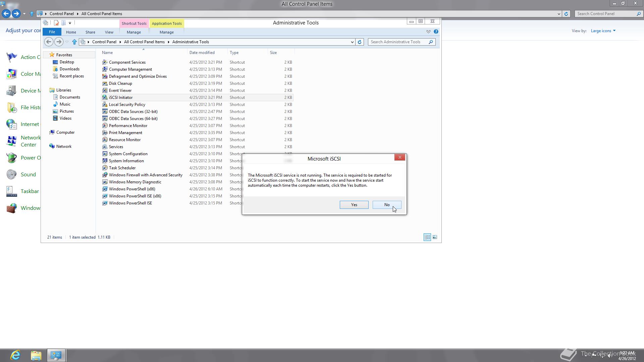Image resolution: width=644 pixels, height=362 pixels.
Task: Open Quick Access Toolbar customize dropdown
Action: point(70,23)
